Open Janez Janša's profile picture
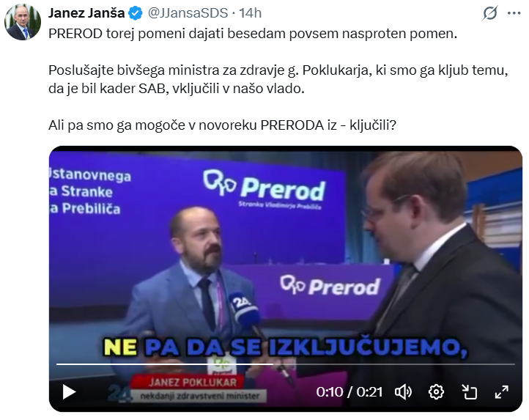The width and height of the screenshot is (529, 420). (x=23, y=22)
